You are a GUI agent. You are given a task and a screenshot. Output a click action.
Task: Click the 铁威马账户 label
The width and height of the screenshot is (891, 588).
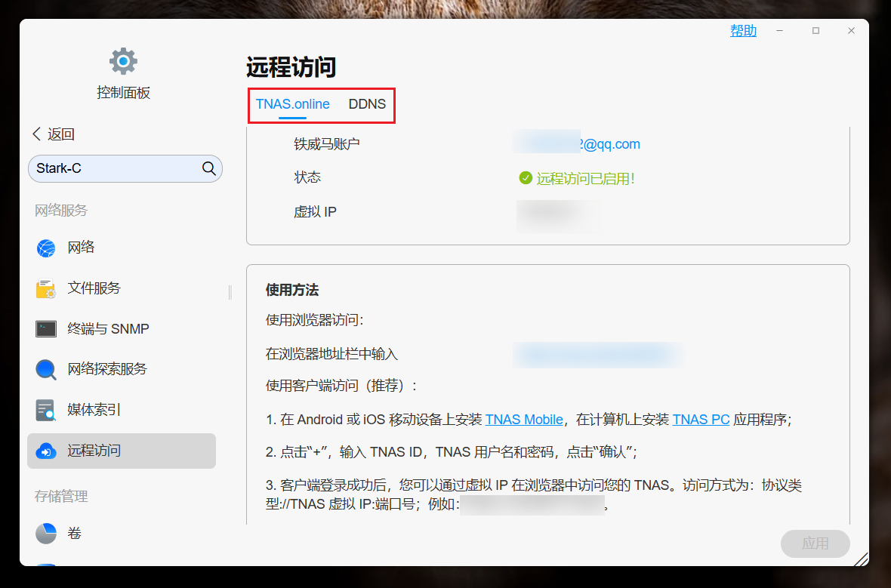(x=327, y=144)
